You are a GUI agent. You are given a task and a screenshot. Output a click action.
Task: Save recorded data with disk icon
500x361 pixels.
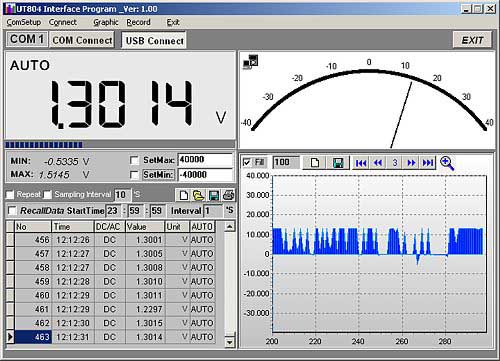pyautogui.click(x=214, y=195)
